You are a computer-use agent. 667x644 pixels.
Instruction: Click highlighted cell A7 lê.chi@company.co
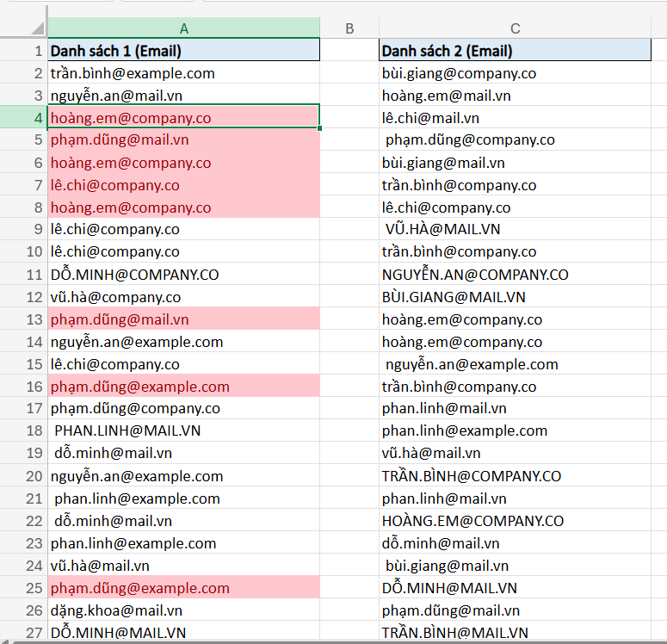click(184, 185)
